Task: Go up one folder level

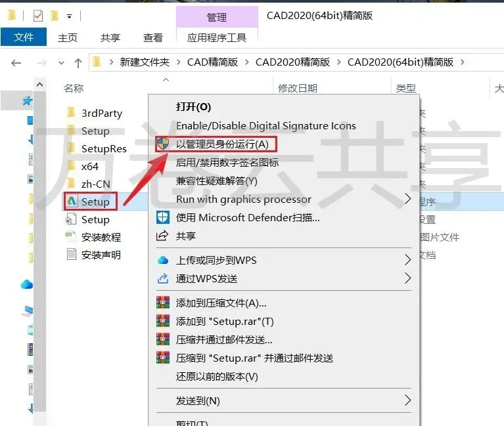Action: [x=78, y=62]
